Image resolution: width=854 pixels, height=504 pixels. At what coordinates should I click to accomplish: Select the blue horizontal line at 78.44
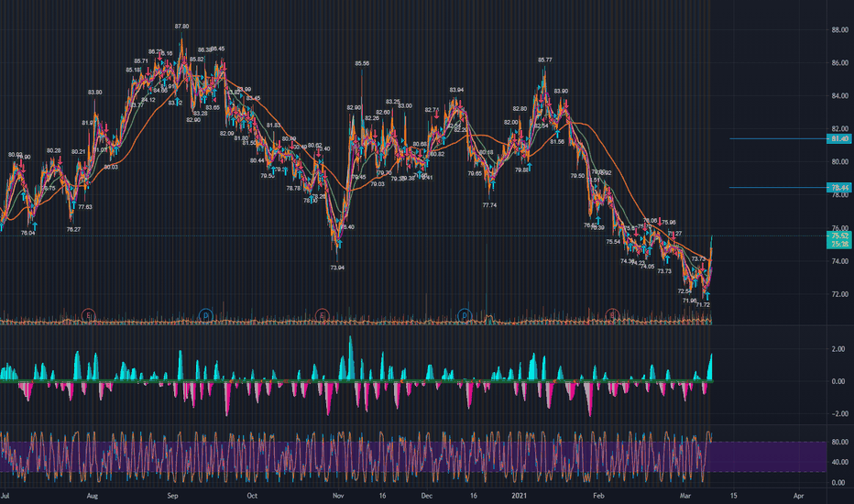[x=778, y=188]
